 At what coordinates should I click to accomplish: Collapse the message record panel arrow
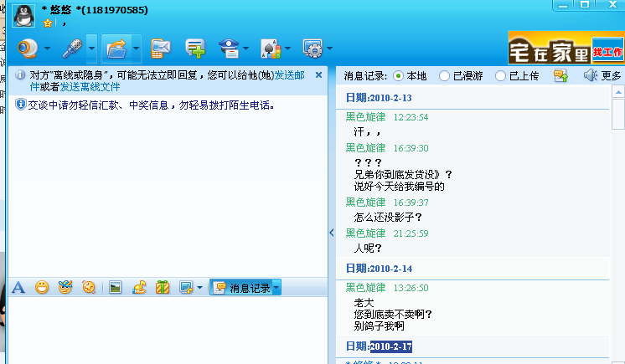[x=332, y=233]
